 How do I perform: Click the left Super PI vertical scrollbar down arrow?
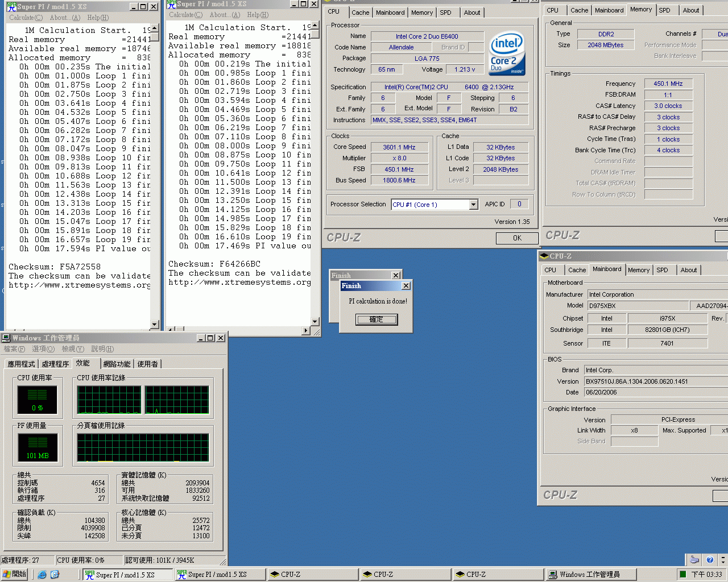(155, 324)
